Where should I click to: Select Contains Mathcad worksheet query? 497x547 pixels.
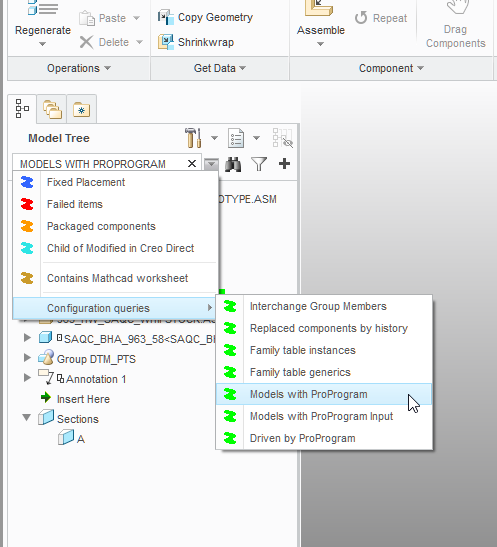tap(116, 278)
